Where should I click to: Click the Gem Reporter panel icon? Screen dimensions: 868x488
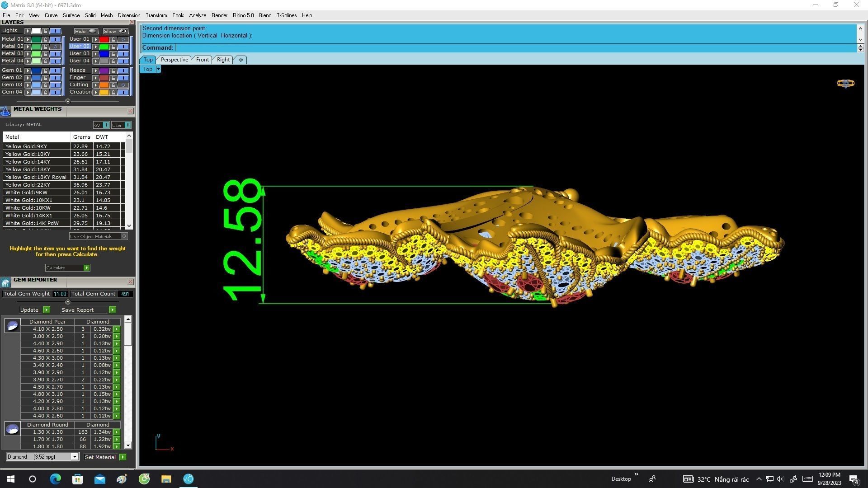[5, 282]
